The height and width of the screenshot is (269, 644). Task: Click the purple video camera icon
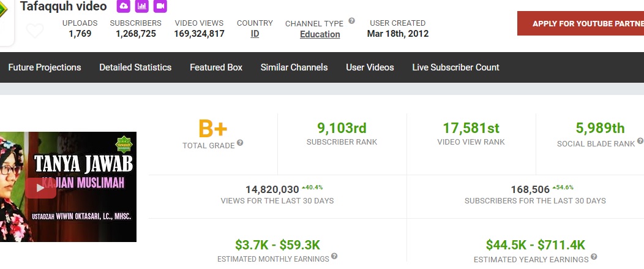click(160, 6)
